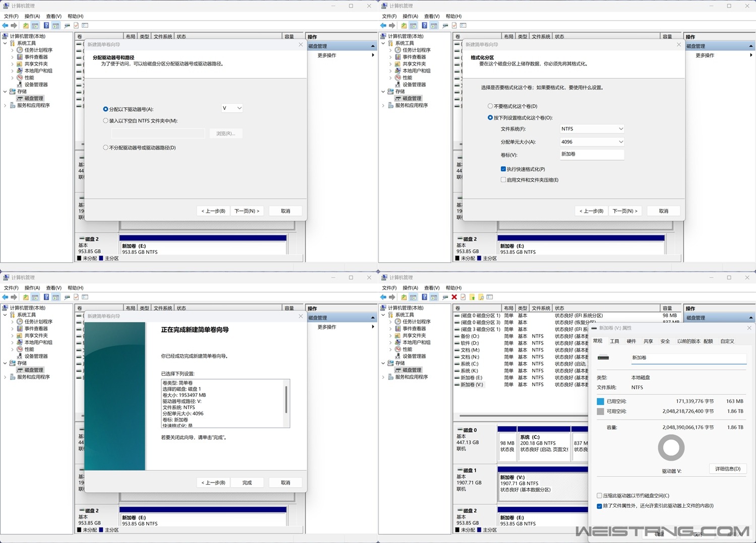Toggle action pane icon in completing wizard window toolbar

[x=56, y=297]
